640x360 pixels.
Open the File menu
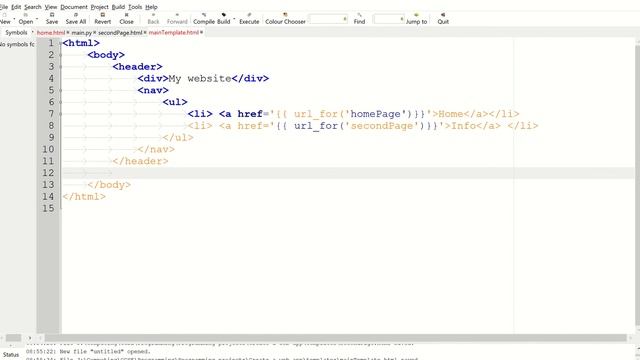coord(4,7)
